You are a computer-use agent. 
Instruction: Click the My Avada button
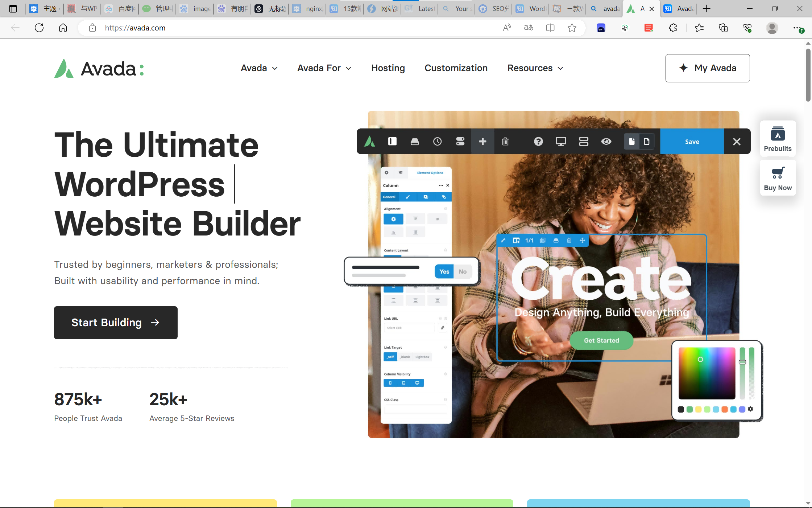[x=707, y=68]
